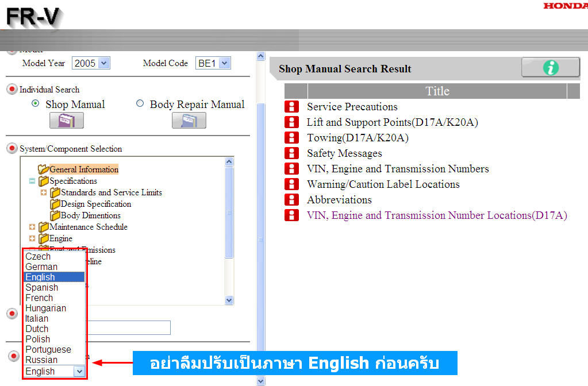588x386 pixels.
Task: Choose Polish in the language list
Action: [x=54, y=339]
